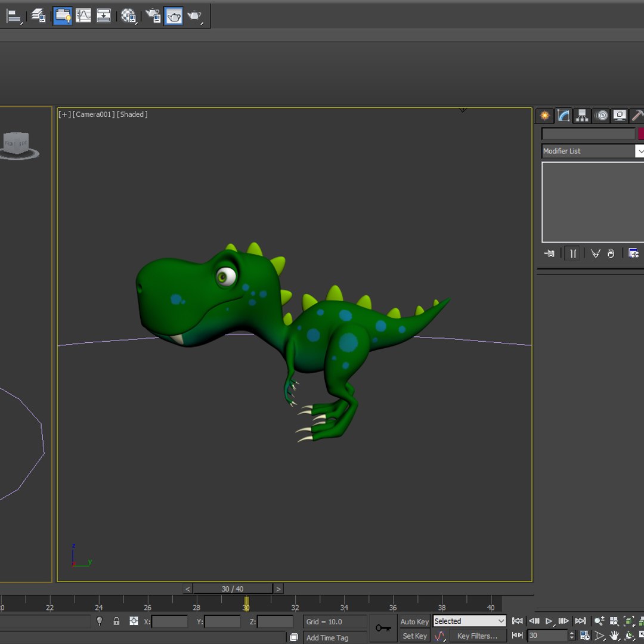This screenshot has width=644, height=644.
Task: Click the large Set Keys key button
Action: point(383,628)
